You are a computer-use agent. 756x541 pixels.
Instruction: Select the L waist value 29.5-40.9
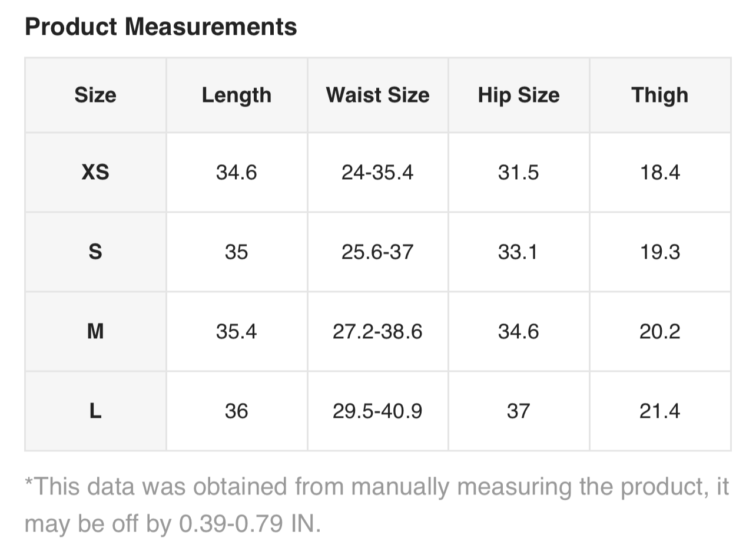pos(377,411)
